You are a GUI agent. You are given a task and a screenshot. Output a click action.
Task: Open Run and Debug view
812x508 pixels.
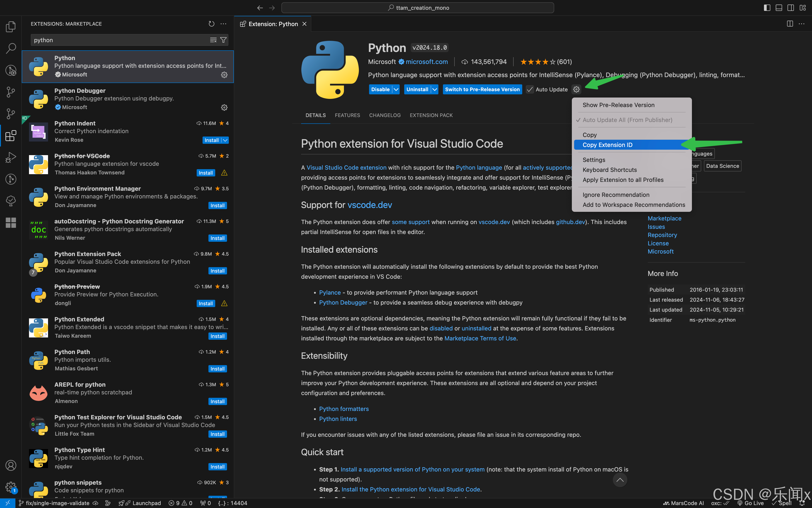point(11,157)
